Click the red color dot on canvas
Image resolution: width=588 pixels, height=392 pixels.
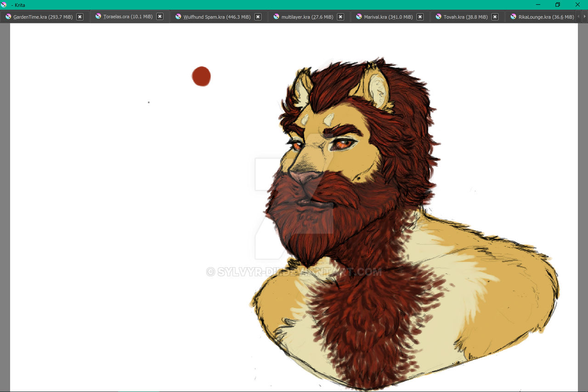pyautogui.click(x=201, y=76)
